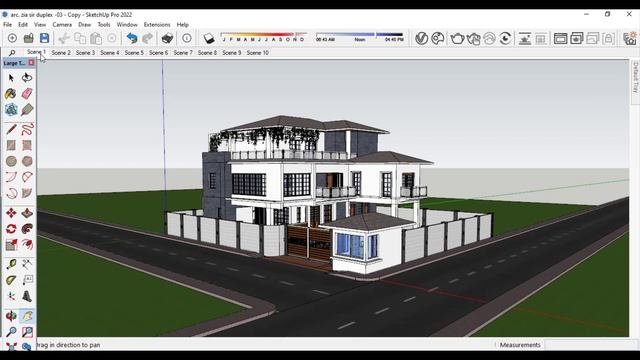Open the Camera menu
The width and height of the screenshot is (640, 360).
[62, 24]
